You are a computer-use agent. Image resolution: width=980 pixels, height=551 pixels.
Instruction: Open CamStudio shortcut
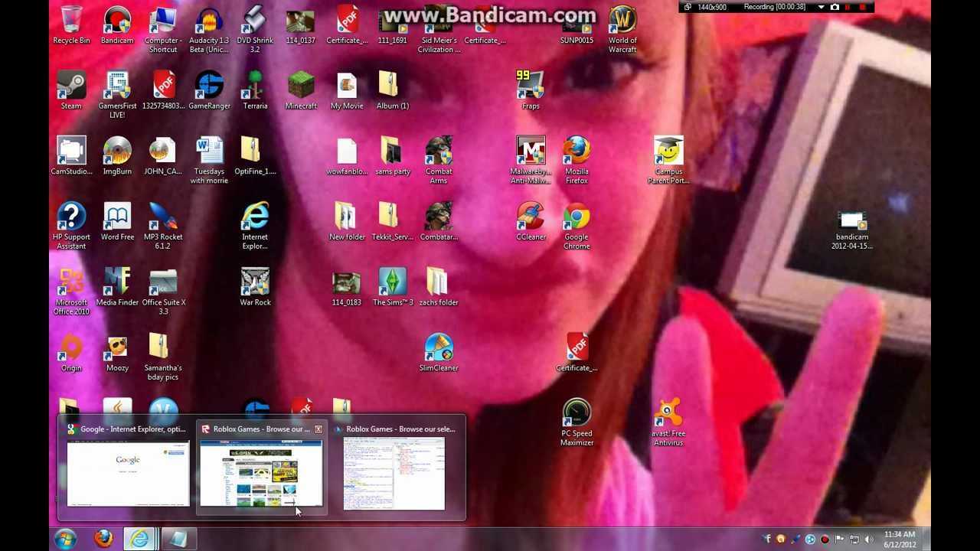tap(71, 156)
